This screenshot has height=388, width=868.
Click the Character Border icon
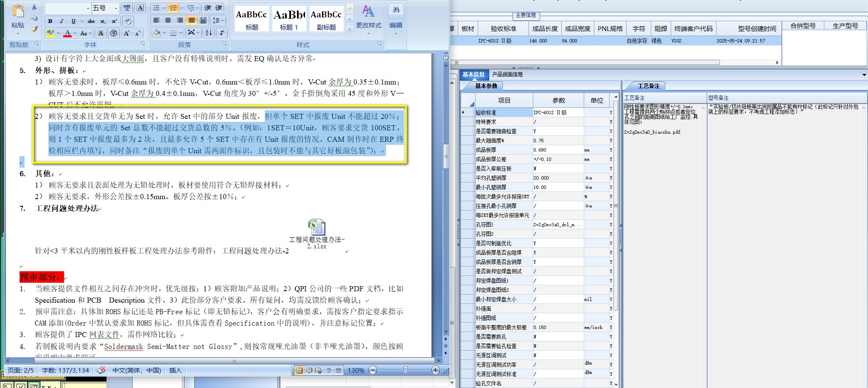pos(140,8)
